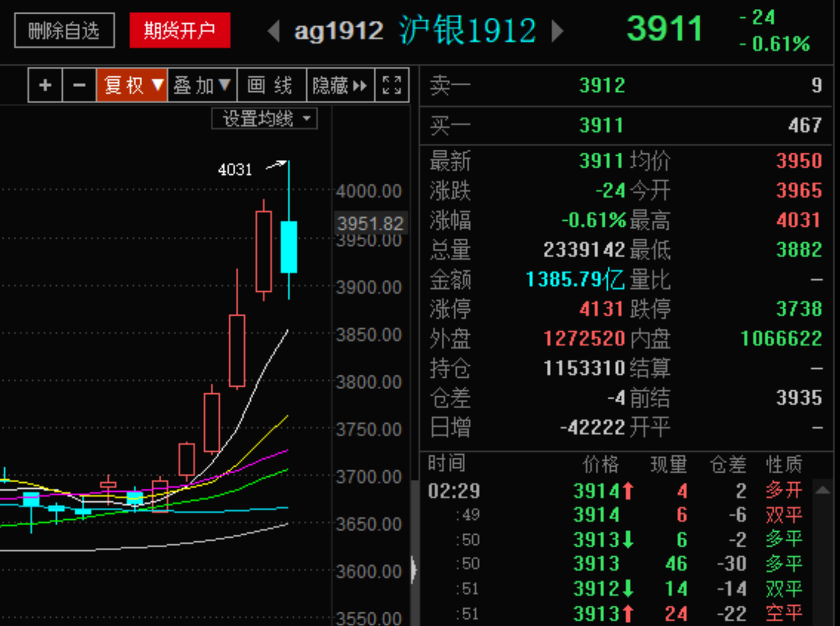Click the 今开 value 3965
This screenshot has width=840, height=626.
pos(799,190)
